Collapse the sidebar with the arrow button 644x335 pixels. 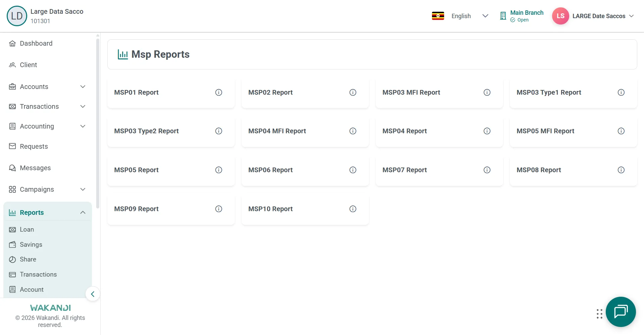point(93,294)
